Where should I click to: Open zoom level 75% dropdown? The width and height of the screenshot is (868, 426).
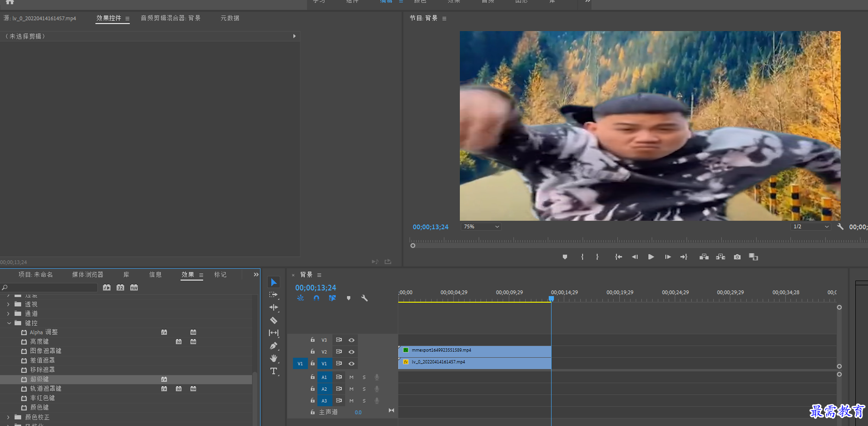(x=481, y=227)
